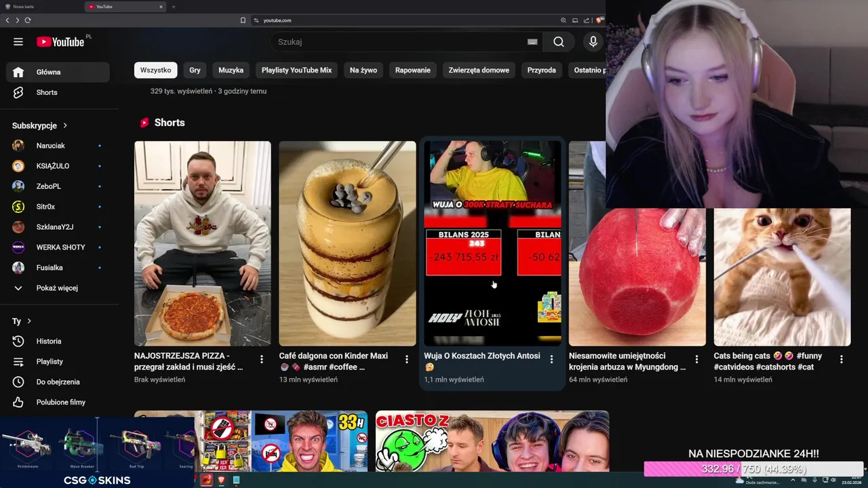The width and height of the screenshot is (868, 488).
Task: Select the Muzyka filter chip
Action: tap(231, 70)
